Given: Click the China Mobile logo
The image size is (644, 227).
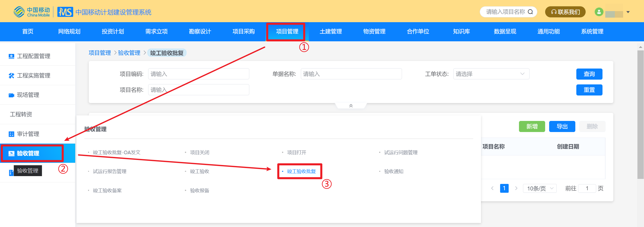Looking at the screenshot, I should coord(32,12).
